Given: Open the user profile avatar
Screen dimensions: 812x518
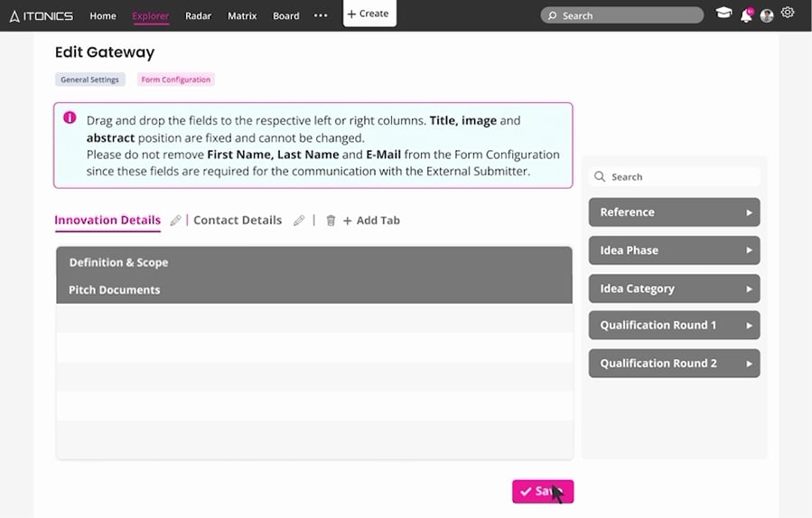Looking at the screenshot, I should tap(767, 15).
